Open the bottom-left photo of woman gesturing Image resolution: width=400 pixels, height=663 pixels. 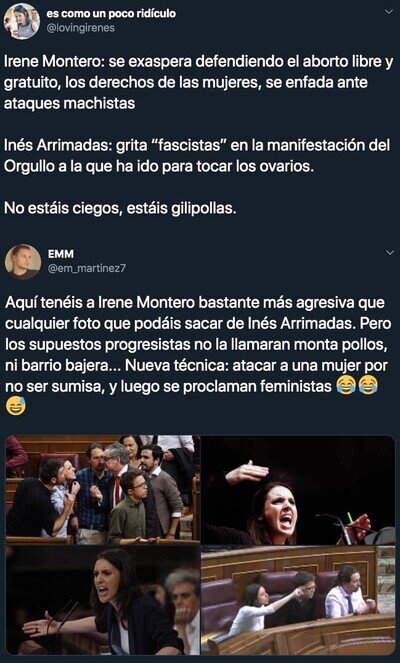pos(102,600)
